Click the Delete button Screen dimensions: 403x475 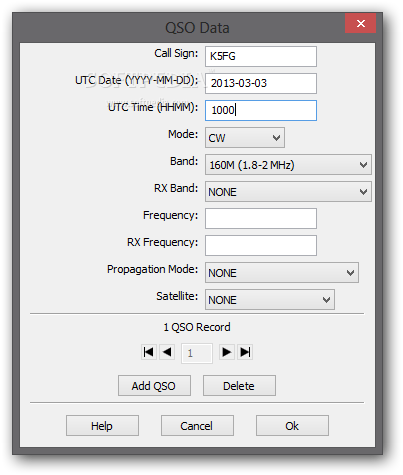[239, 386]
